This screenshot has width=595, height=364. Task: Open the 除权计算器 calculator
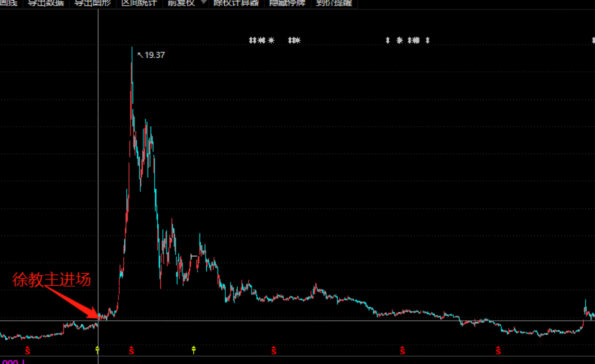point(236,3)
